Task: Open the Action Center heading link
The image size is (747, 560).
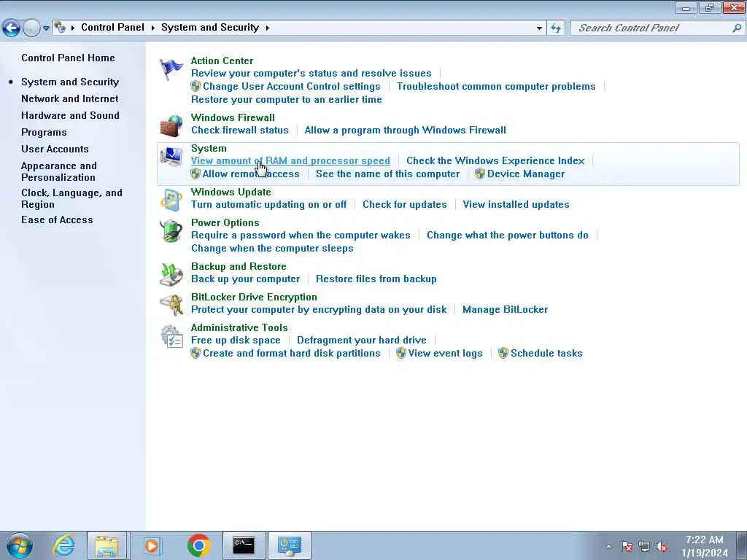Action: 222,61
